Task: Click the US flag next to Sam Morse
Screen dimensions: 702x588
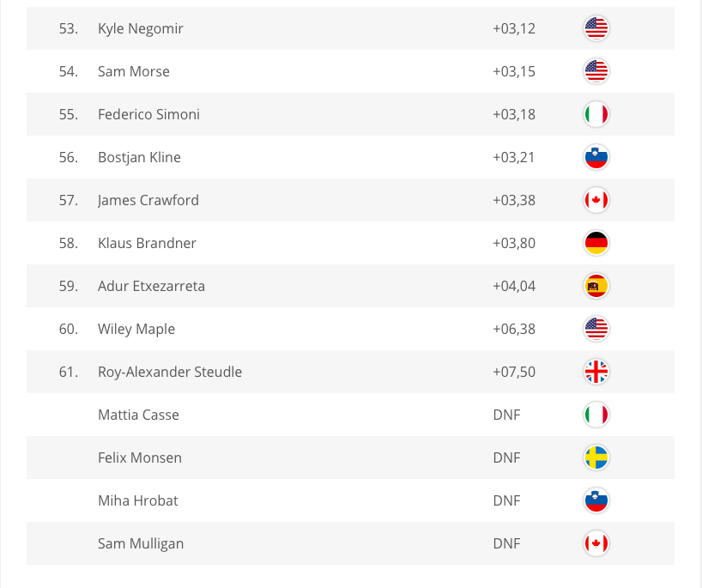Action: pyautogui.click(x=596, y=71)
